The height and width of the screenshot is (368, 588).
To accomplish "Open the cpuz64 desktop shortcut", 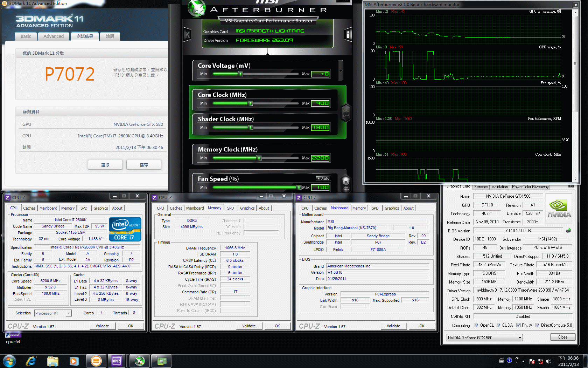I will click(x=13, y=339).
